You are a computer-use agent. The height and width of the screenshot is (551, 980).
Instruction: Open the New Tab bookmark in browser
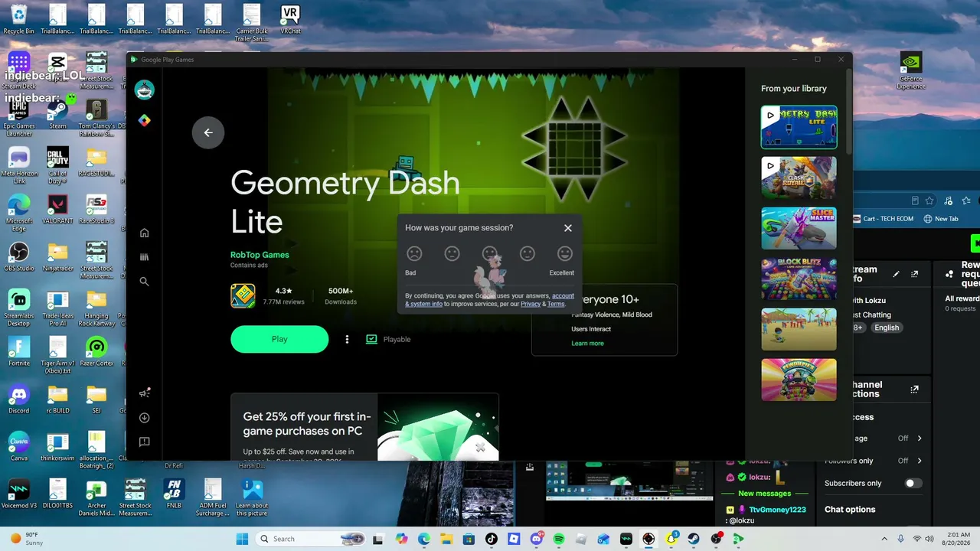941,219
